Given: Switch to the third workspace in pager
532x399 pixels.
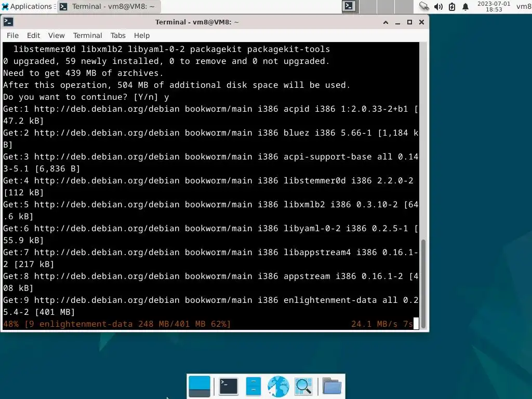Looking at the screenshot, I should 386,6.
